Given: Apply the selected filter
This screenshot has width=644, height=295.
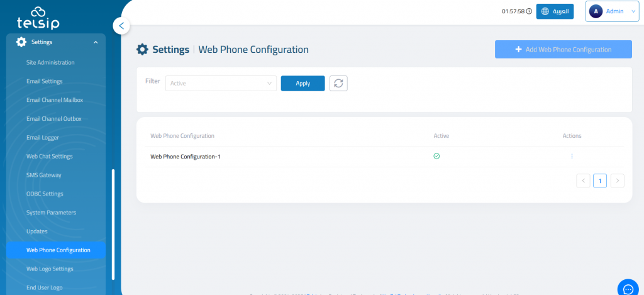Looking at the screenshot, I should (x=303, y=83).
